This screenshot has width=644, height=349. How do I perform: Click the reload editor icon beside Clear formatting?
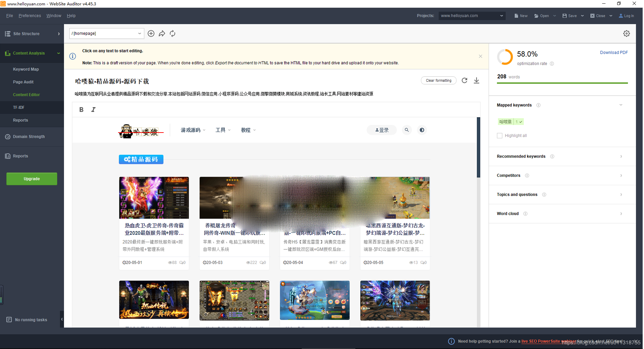click(465, 81)
